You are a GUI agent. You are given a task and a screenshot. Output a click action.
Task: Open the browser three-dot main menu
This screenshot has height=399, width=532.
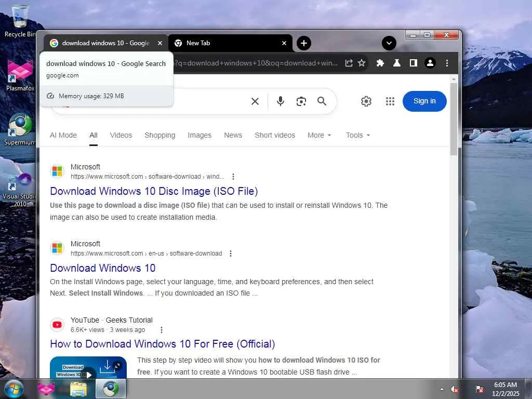[x=447, y=63]
